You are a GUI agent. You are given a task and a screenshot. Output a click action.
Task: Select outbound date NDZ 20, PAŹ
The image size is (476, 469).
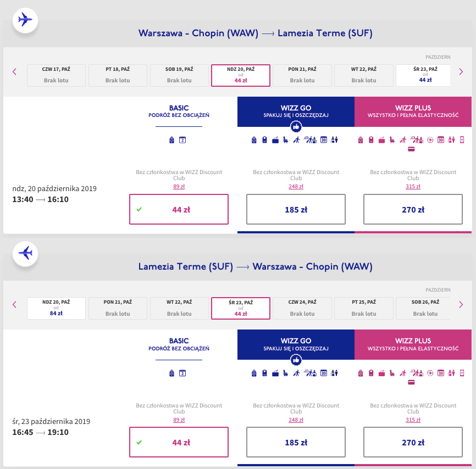pyautogui.click(x=241, y=75)
